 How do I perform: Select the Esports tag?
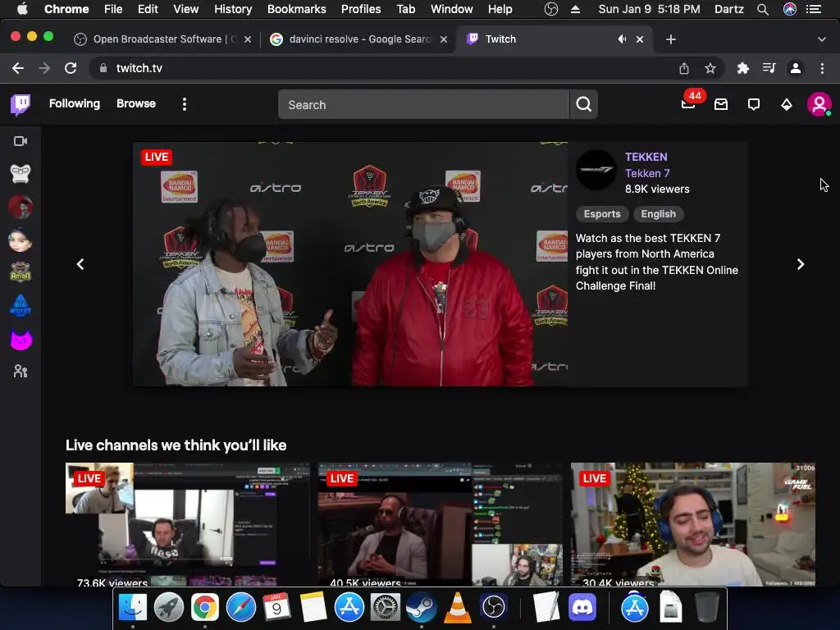pos(602,214)
